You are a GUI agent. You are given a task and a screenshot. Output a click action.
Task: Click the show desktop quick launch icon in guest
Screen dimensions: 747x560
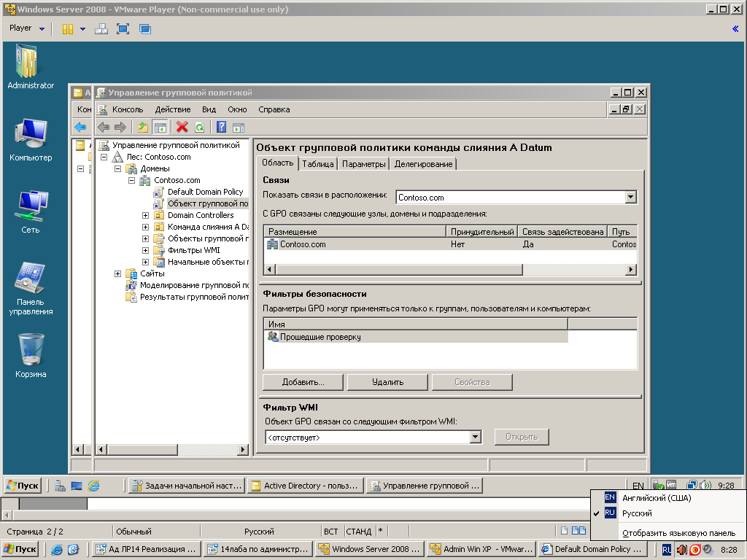77,486
